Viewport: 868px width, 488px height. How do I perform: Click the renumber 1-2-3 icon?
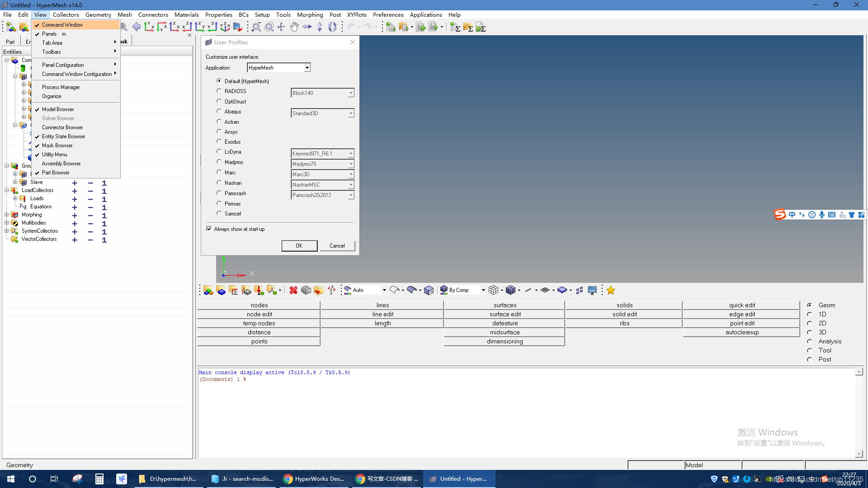coord(331,290)
